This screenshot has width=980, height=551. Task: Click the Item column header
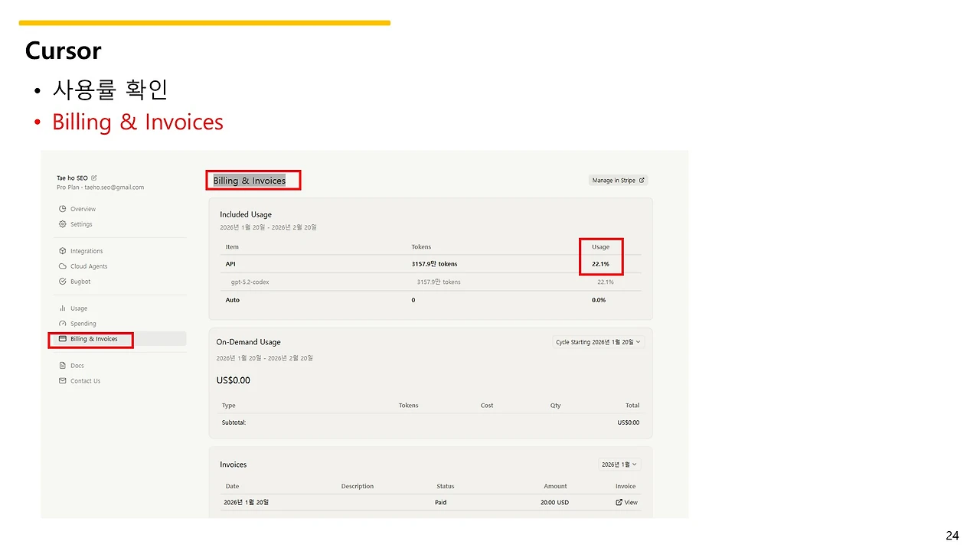[232, 247]
